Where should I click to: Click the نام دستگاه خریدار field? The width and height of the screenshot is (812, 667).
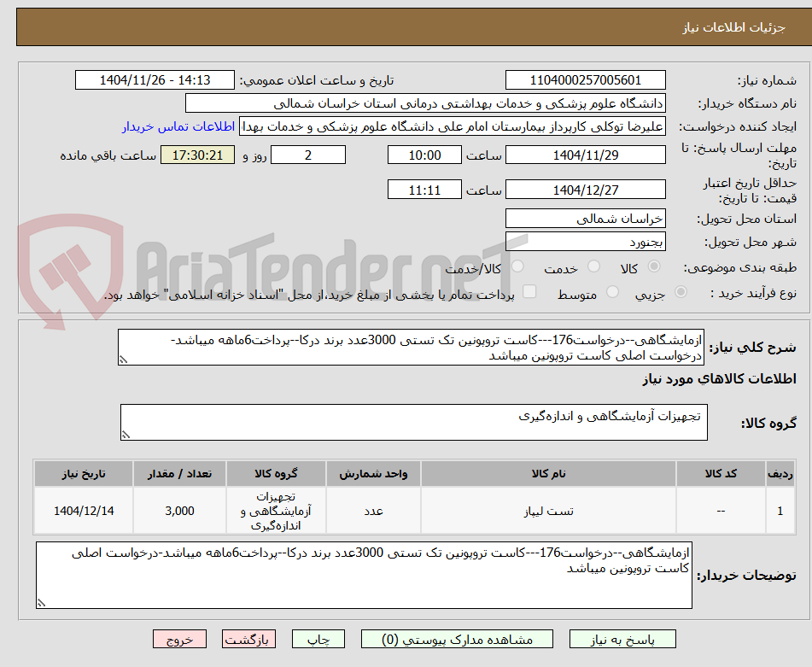tap(425, 103)
